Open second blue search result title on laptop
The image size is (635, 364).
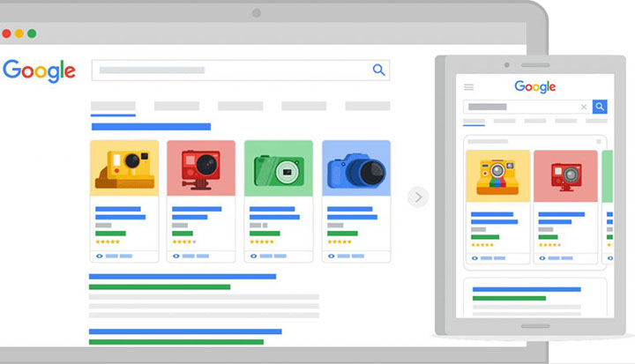click(x=185, y=331)
